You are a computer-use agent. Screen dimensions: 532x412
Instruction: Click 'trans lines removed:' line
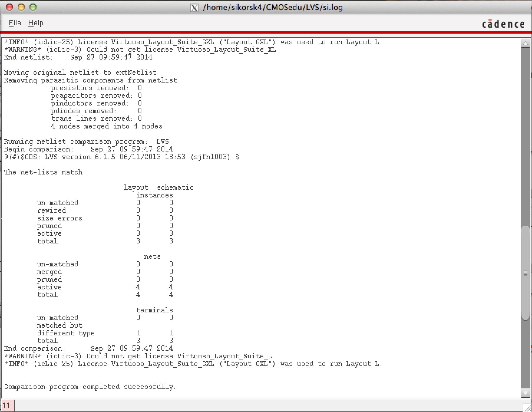pyautogui.click(x=96, y=118)
